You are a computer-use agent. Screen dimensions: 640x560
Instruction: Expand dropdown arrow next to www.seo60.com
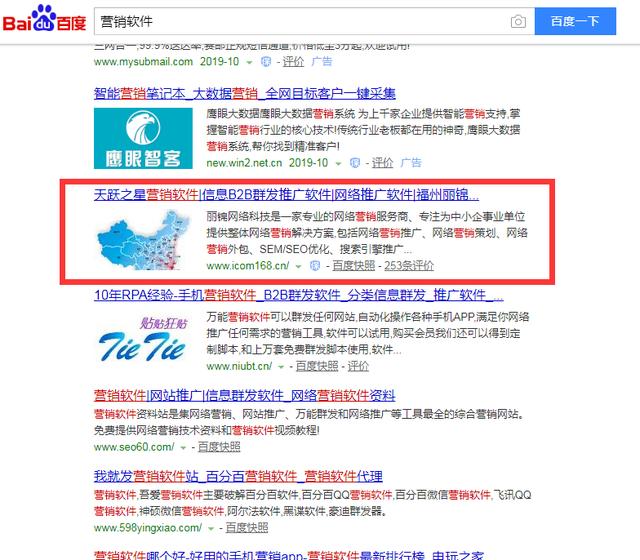pos(183,448)
